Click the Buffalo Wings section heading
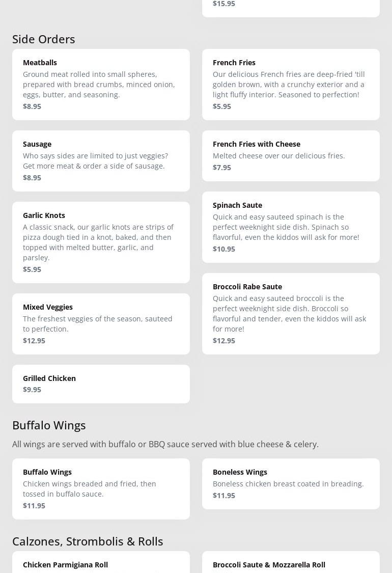 pyautogui.click(x=49, y=425)
